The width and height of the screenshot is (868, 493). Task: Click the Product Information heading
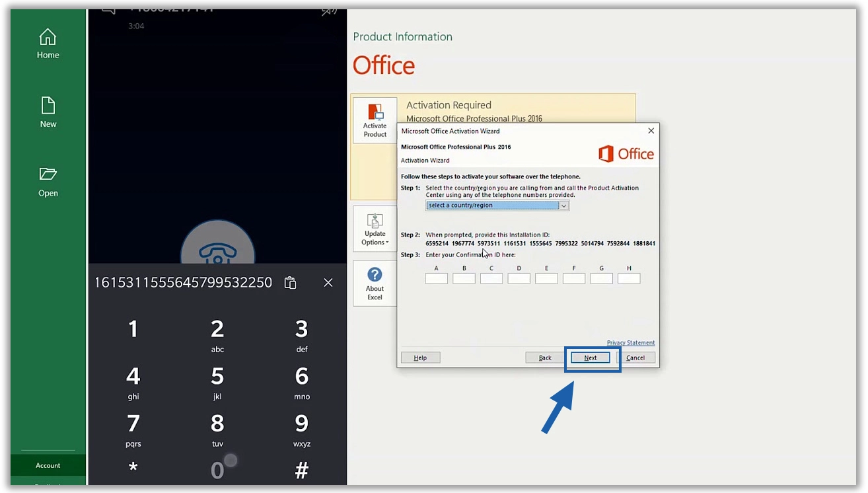tap(403, 37)
